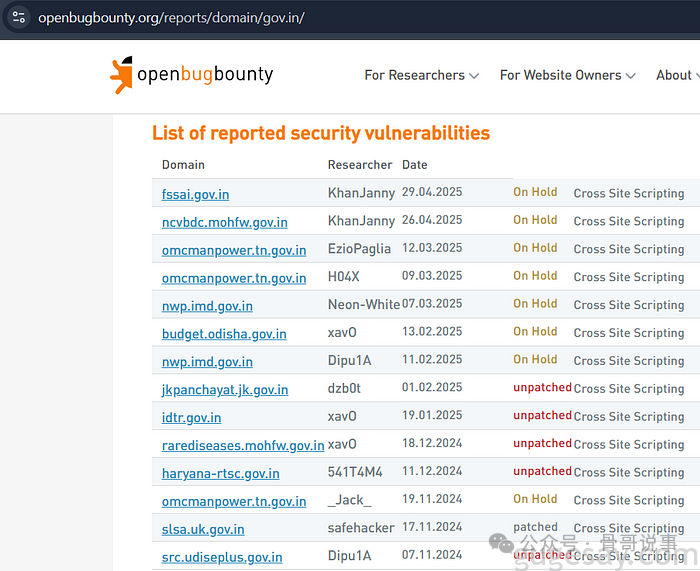Click the date 07.03.2025
The width and height of the screenshot is (700, 571).
(432, 304)
